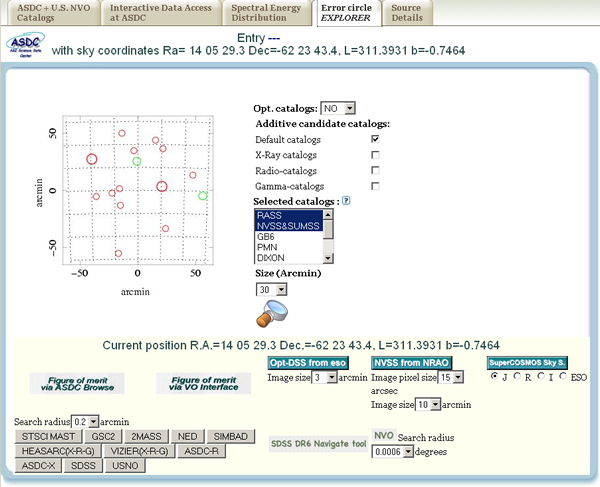Click the catalogs list scroll-up arrow
600x487 pixels.
coord(328,214)
